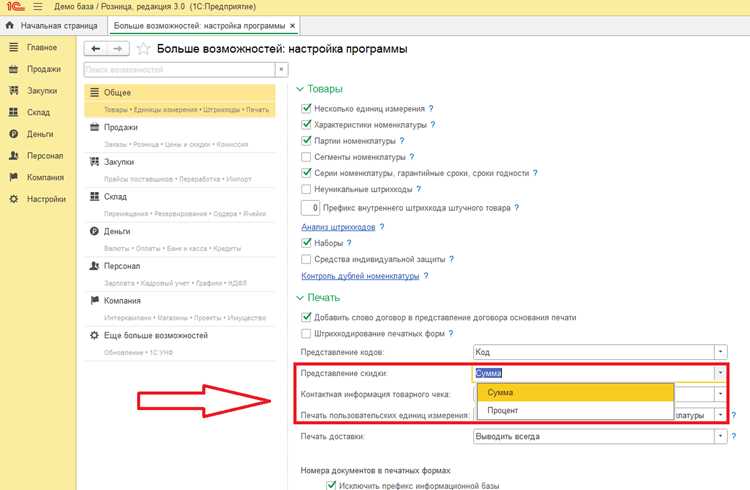750x490 pixels.
Task: Enable Неуникальные штрихкоды checkbox
Action: point(306,189)
